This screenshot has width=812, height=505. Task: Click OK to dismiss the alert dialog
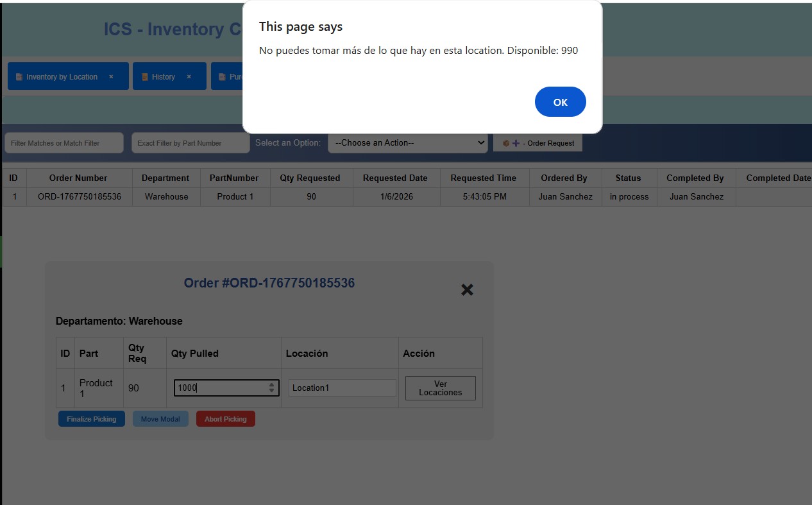point(560,102)
